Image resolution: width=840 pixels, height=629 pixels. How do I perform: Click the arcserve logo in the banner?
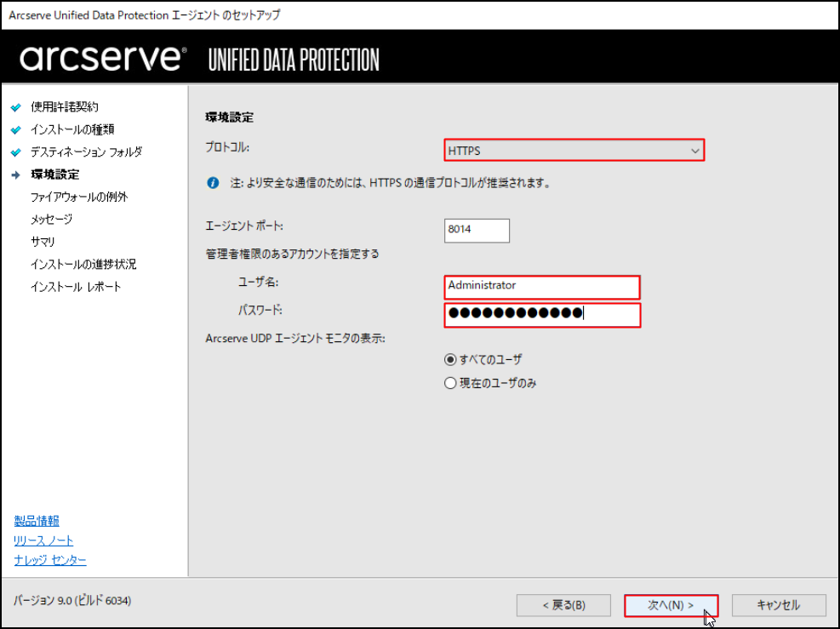(103, 58)
